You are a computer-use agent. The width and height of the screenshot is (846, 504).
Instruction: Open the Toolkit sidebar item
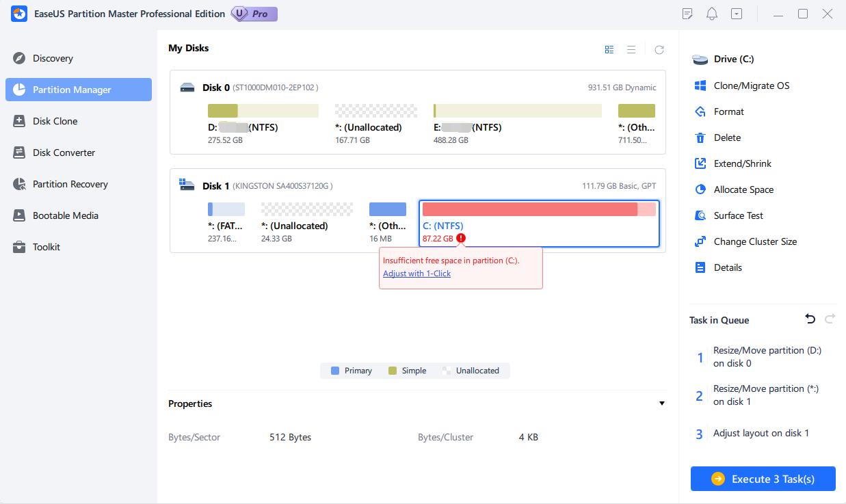tap(46, 247)
